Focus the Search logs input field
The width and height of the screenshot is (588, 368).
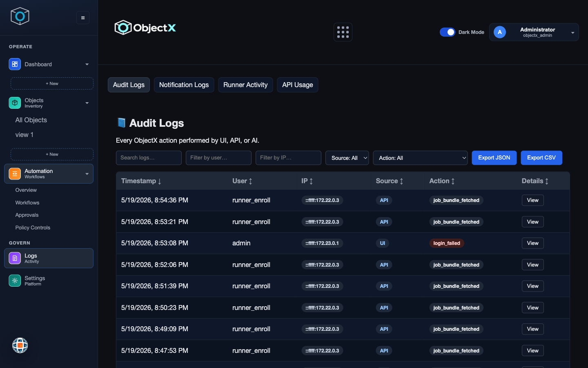click(x=149, y=158)
